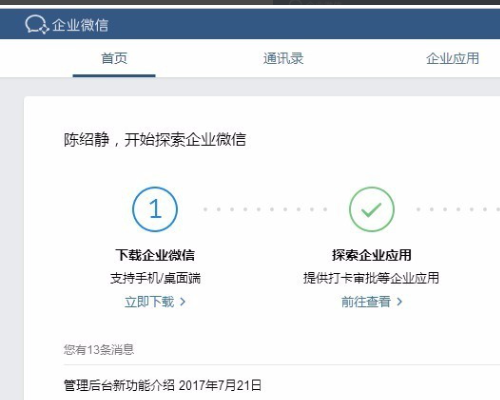Go to the 企业应用 tab
500x400 pixels.
453,59
